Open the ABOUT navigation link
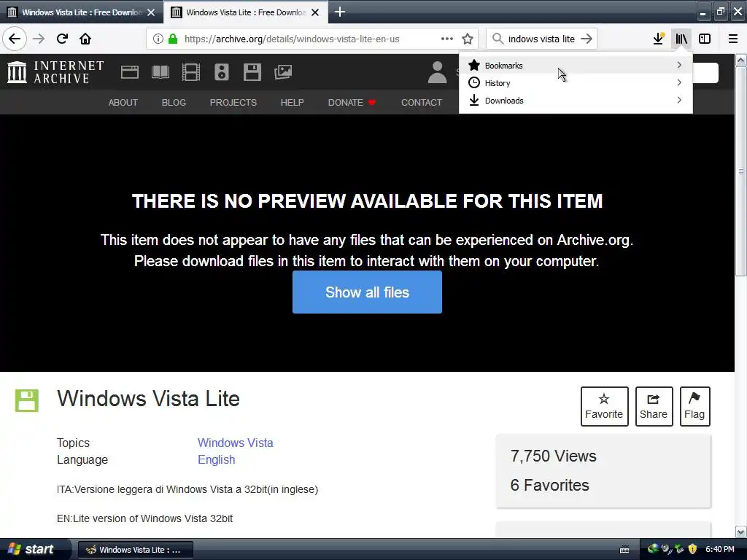Screen dimensions: 747x560 (x=123, y=102)
